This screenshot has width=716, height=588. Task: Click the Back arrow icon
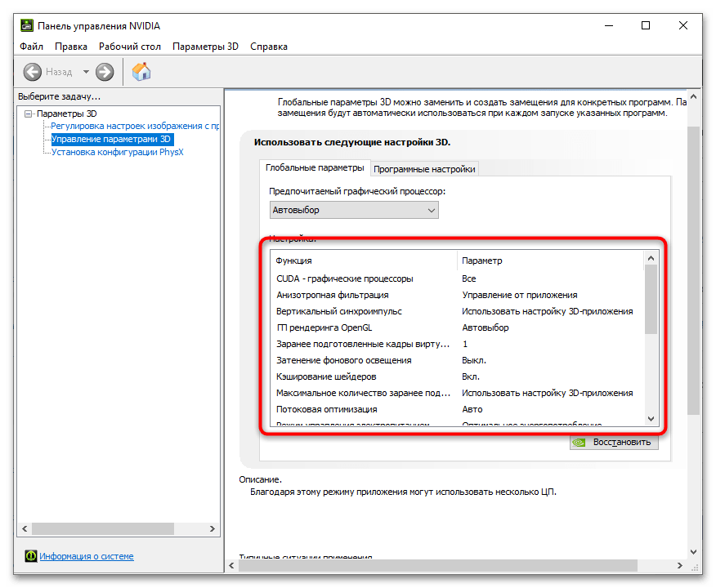point(33,72)
